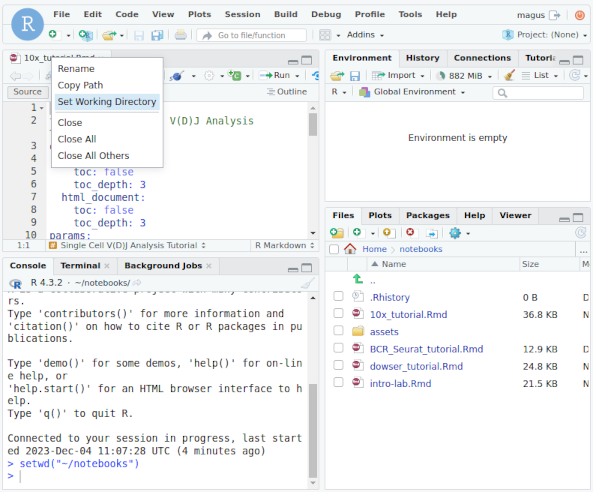Image resolution: width=593 pixels, height=492 pixels.
Task: Open the Import dataset dropdown
Action: [x=398, y=75]
